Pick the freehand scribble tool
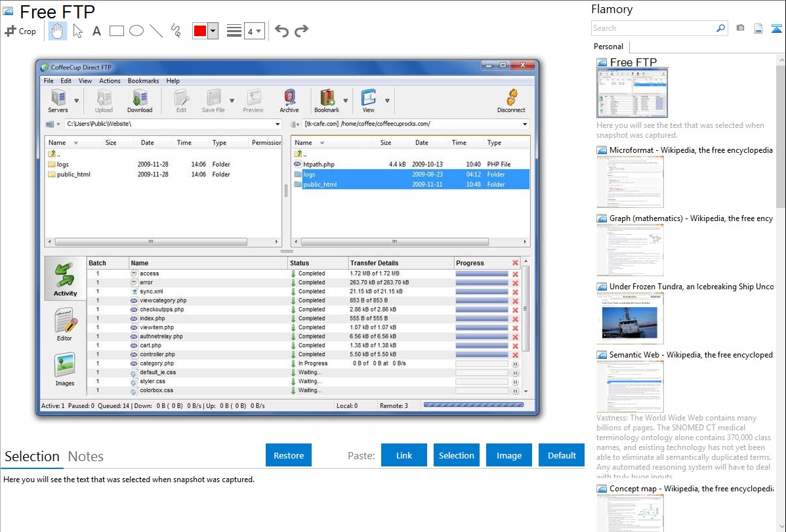786x532 pixels. point(176,31)
